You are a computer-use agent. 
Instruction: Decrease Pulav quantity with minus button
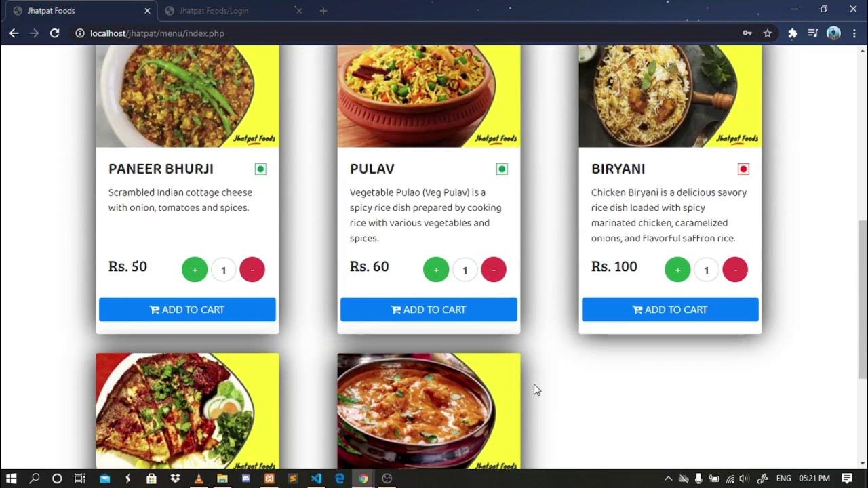(494, 270)
